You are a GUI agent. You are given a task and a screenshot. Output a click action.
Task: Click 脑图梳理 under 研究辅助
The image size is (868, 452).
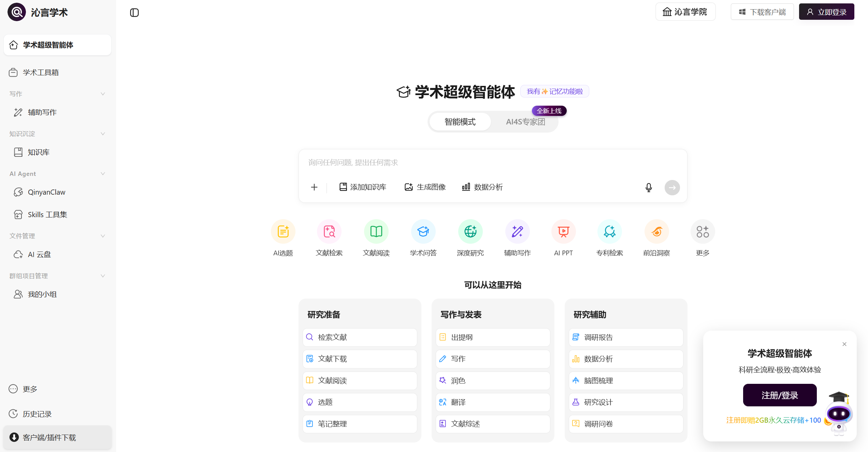[626, 380]
